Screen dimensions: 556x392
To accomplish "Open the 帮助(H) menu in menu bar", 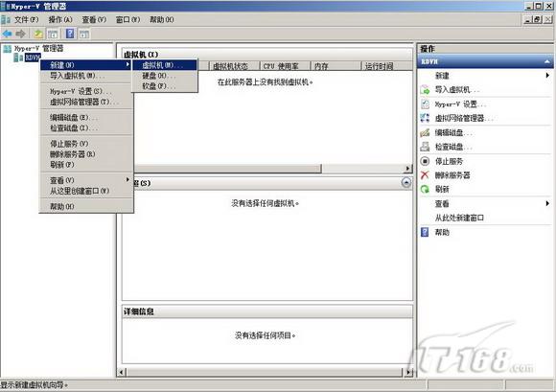I will pyautogui.click(x=162, y=19).
